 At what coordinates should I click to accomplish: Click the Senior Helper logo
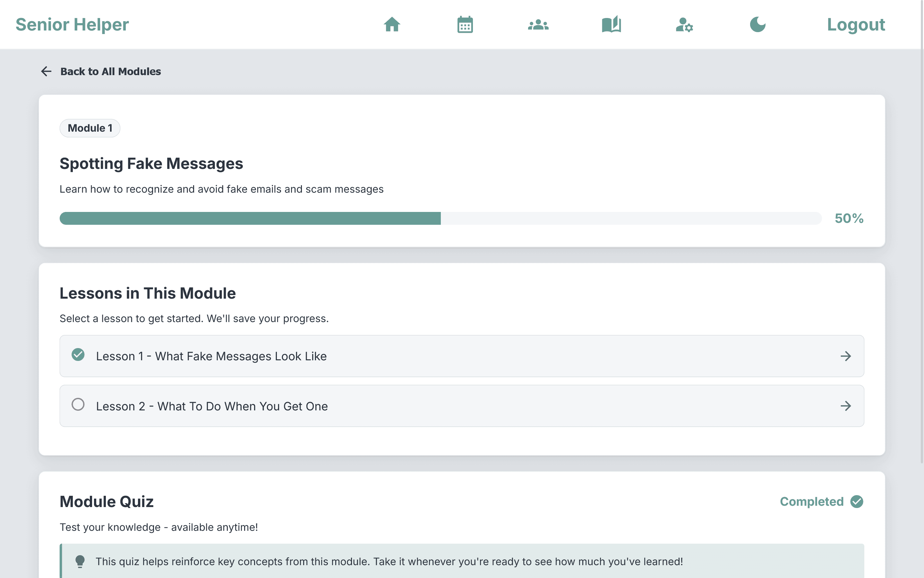72,24
